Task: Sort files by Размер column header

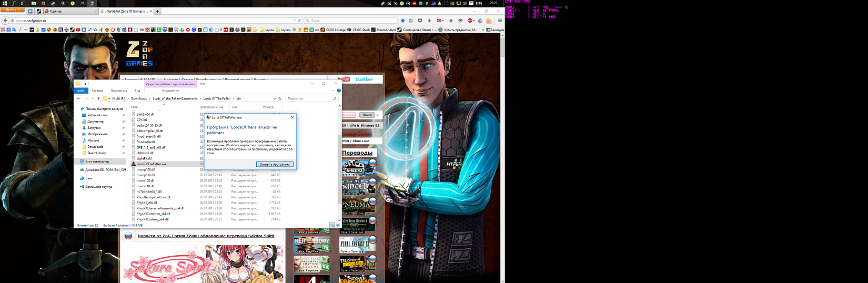Action: (268, 107)
